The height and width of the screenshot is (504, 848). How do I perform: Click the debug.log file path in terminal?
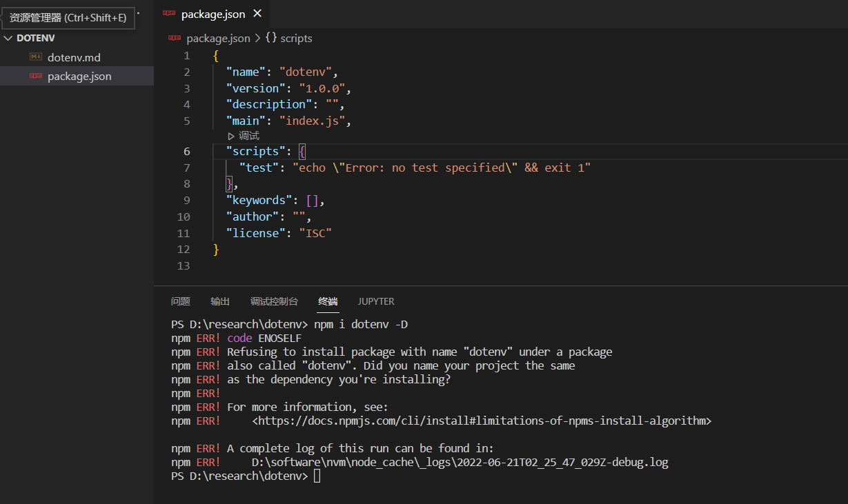[x=460, y=462]
